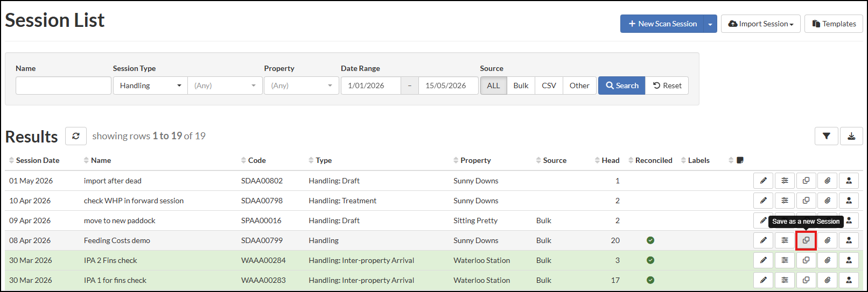Open paperclip attachments for SDAA00798
Viewport: 868px width, 292px height.
tap(828, 201)
